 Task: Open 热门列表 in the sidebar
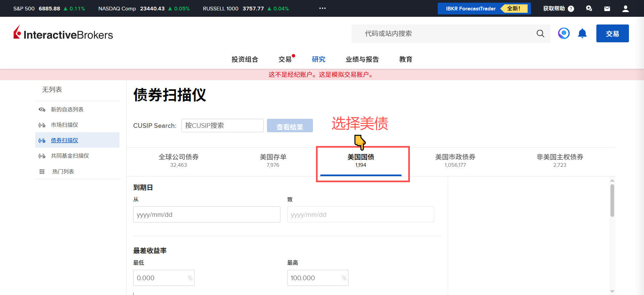[63, 171]
